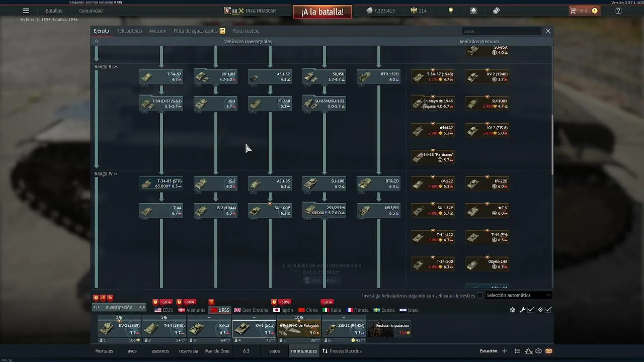Collapse the Rango IV section

click(x=106, y=174)
